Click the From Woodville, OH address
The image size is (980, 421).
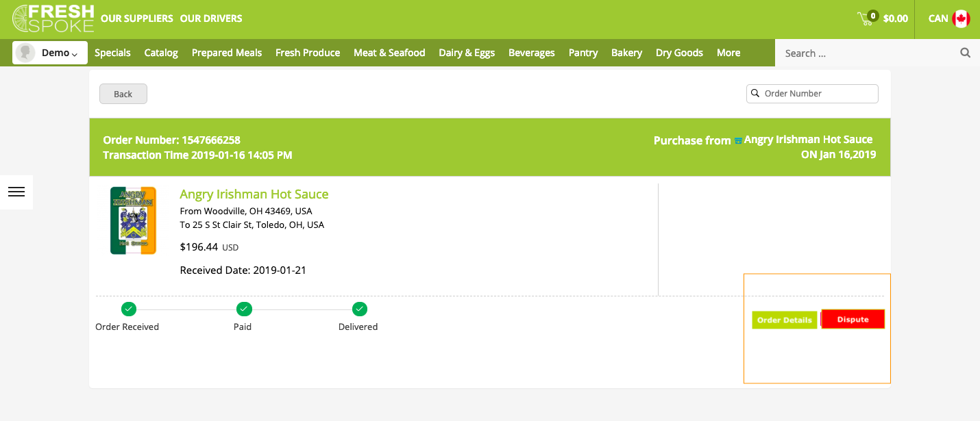pos(246,211)
